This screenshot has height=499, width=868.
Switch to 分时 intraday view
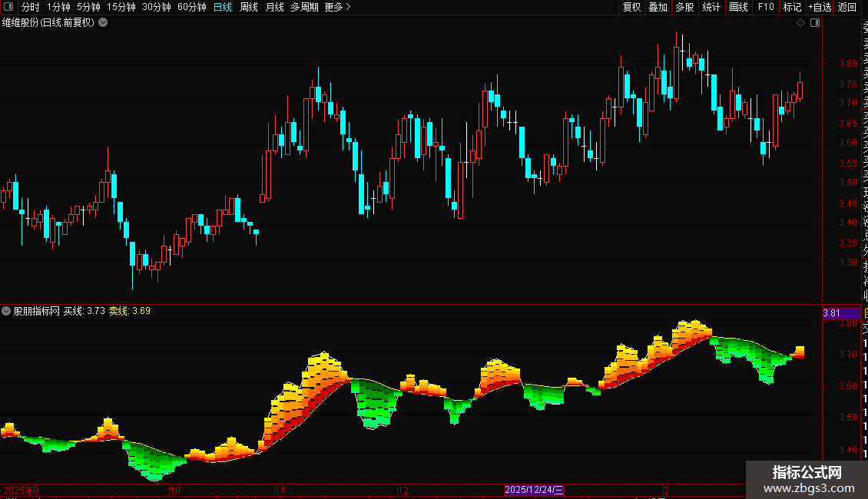(31, 7)
